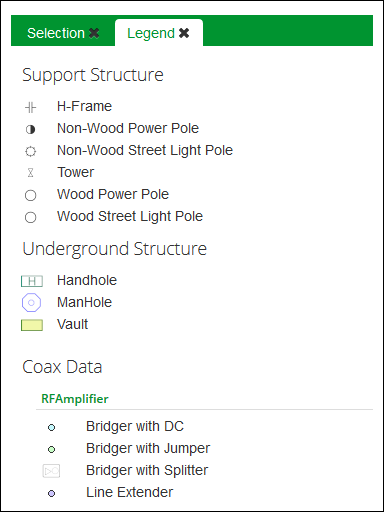Click the H-Frame symbol icon
This screenshot has height=512, width=384.
coord(30,107)
